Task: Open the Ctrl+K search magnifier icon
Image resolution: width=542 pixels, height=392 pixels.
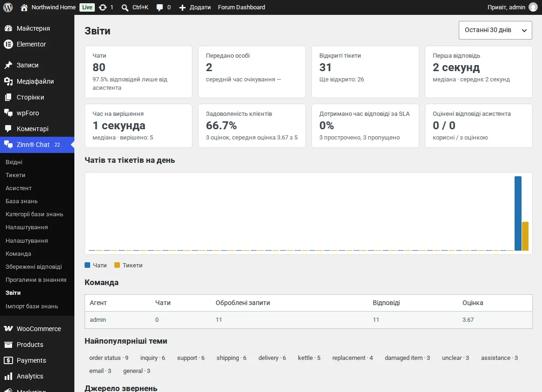Action: coord(125,7)
